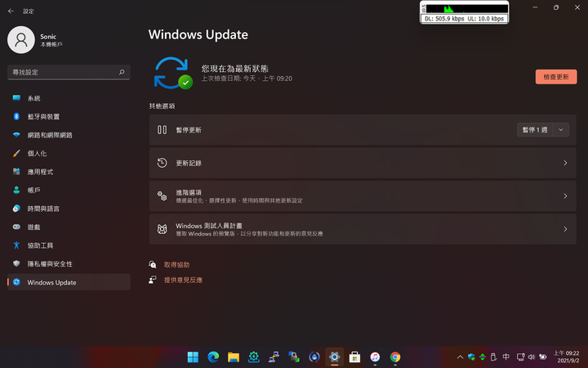Click the Windows Defender shield tray icon
The image size is (588, 368).
(x=471, y=357)
